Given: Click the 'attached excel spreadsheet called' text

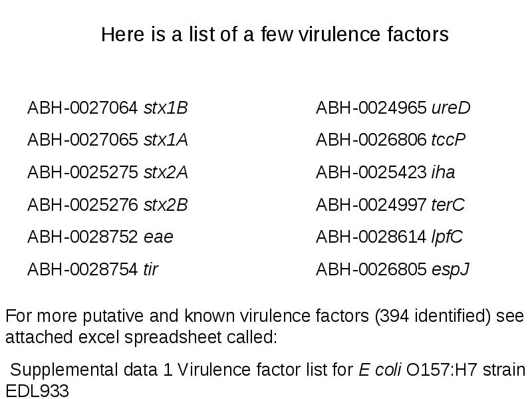Looking at the screenshot, I should 142,337.
